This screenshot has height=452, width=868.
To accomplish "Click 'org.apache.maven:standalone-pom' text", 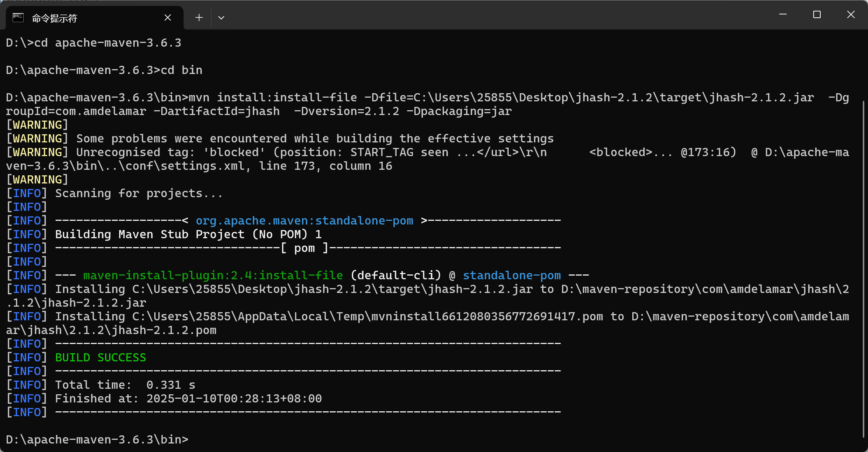I will [305, 221].
